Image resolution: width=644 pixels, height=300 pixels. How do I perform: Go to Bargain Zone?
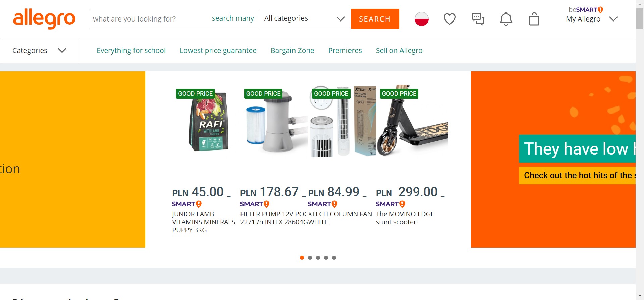[x=292, y=51]
